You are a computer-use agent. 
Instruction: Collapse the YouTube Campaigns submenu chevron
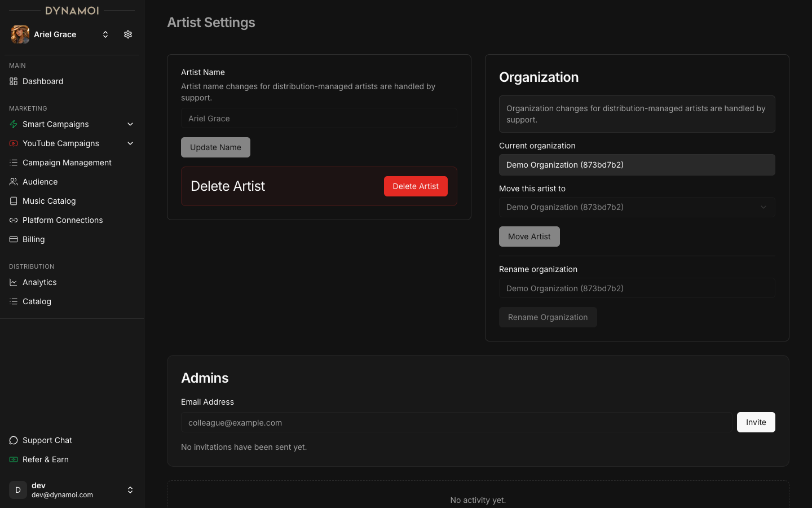(x=130, y=143)
